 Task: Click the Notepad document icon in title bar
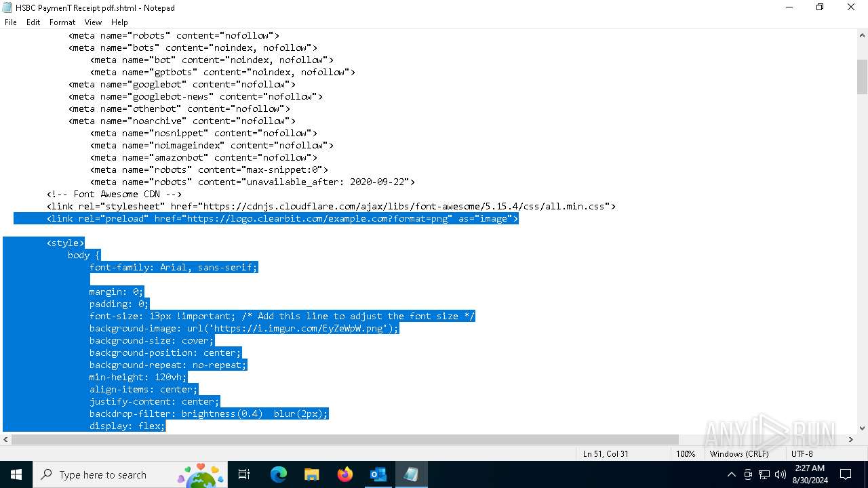click(x=7, y=7)
